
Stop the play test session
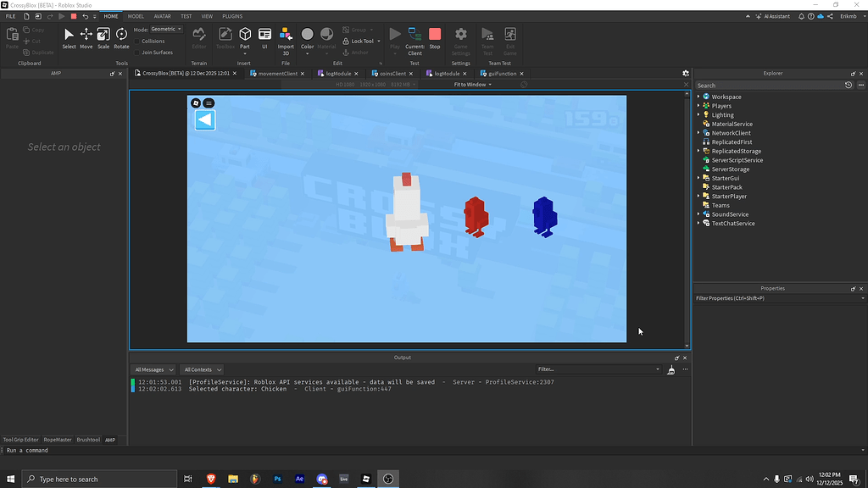(435, 36)
